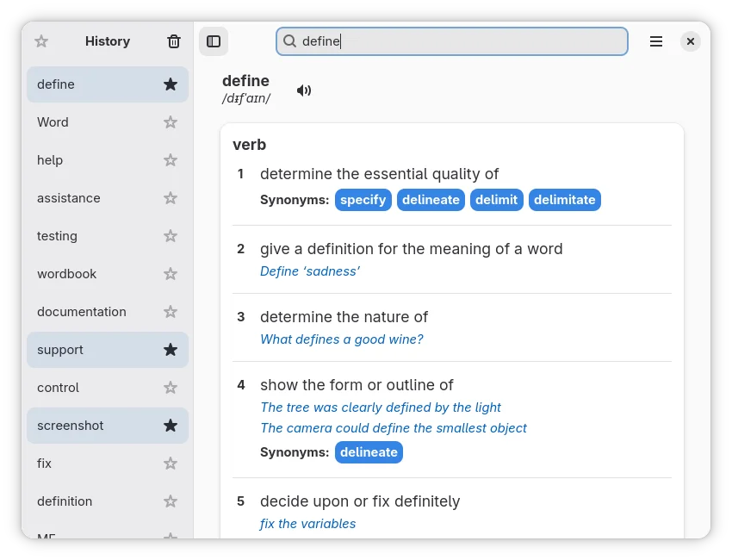The width and height of the screenshot is (732, 560).
Task: Open the 'Word' history entry
Action: point(53,121)
